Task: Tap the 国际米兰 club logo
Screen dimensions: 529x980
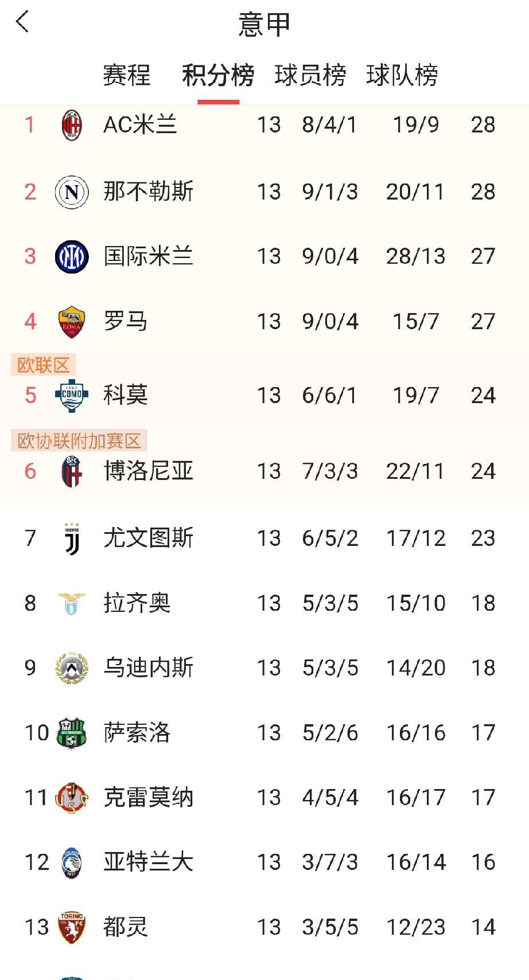Action: (x=72, y=256)
